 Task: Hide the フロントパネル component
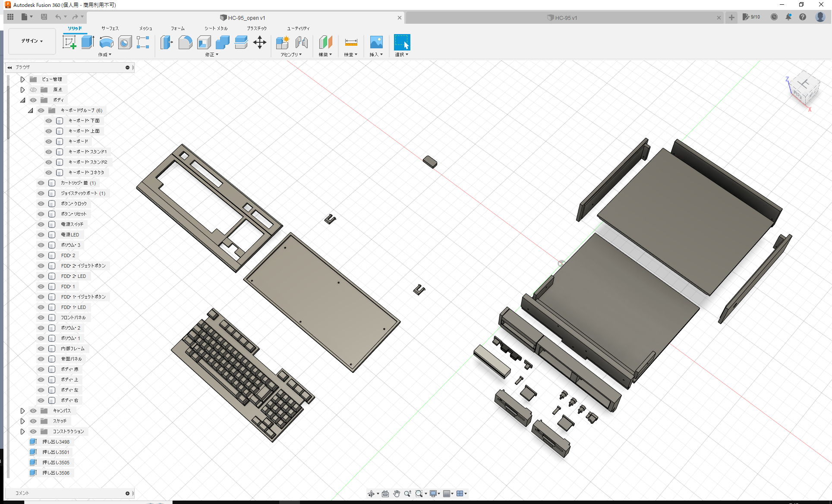point(41,317)
